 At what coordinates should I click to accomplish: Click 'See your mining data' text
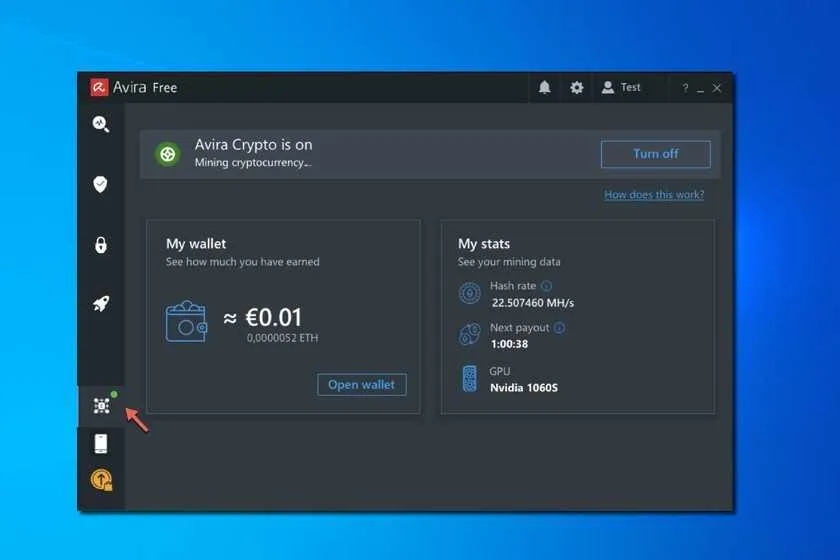[509, 262]
